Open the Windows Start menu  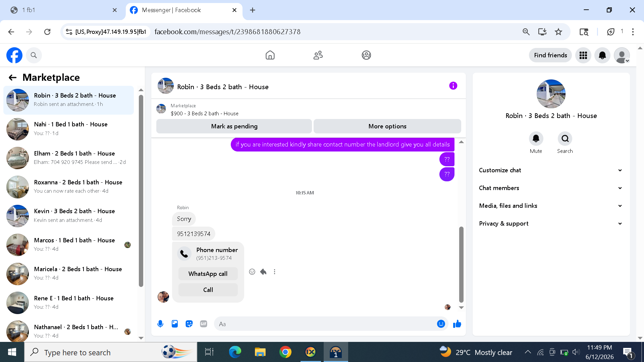pyautogui.click(x=12, y=352)
